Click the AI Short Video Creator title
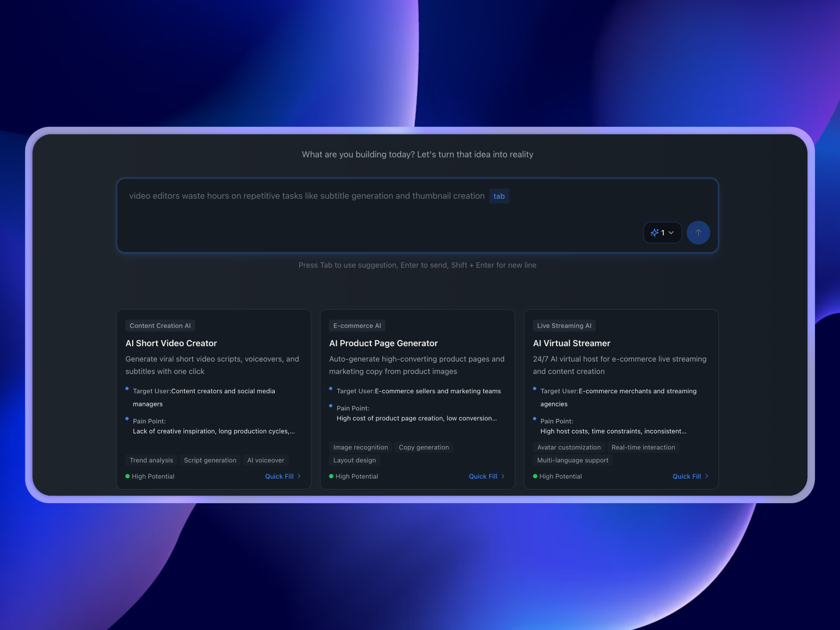 (171, 343)
